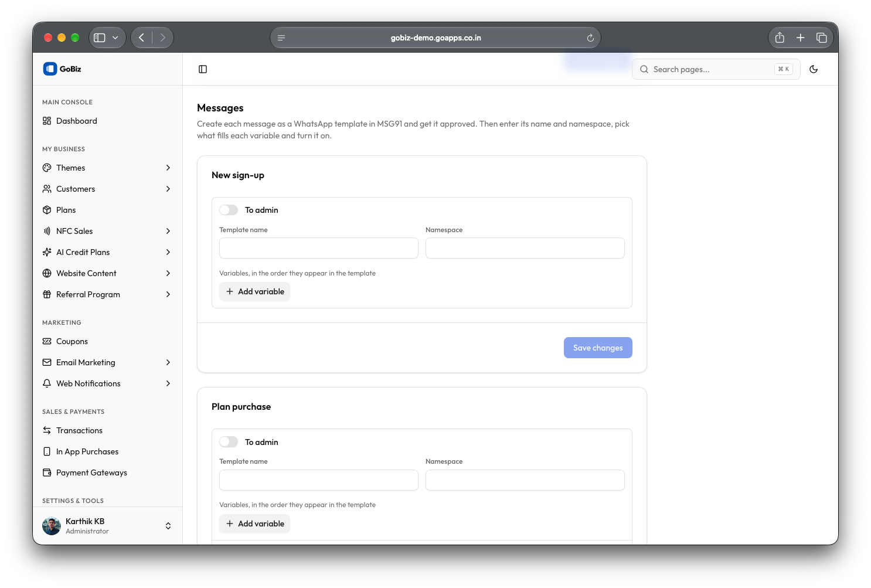Screen dimensions: 871x588
Task: Click the Themes palette icon
Action: (x=47, y=168)
